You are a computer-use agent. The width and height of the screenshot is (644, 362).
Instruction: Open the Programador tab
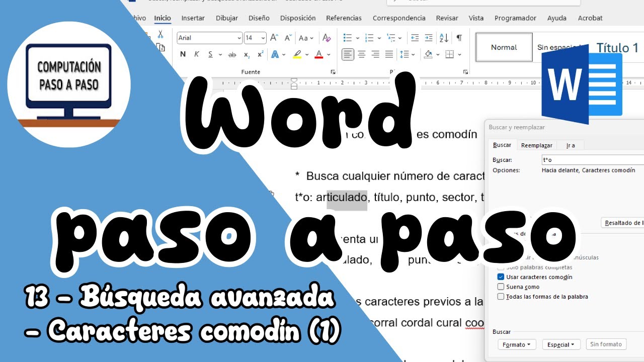(x=515, y=18)
